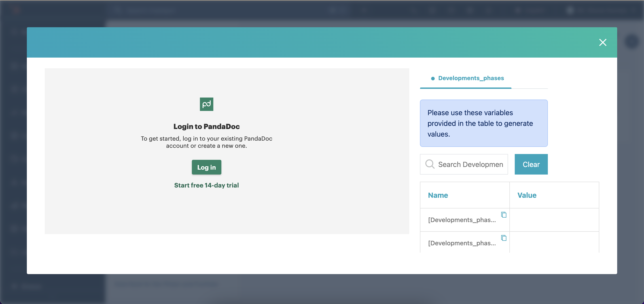Click the empty Value cell of the first row

point(554,220)
